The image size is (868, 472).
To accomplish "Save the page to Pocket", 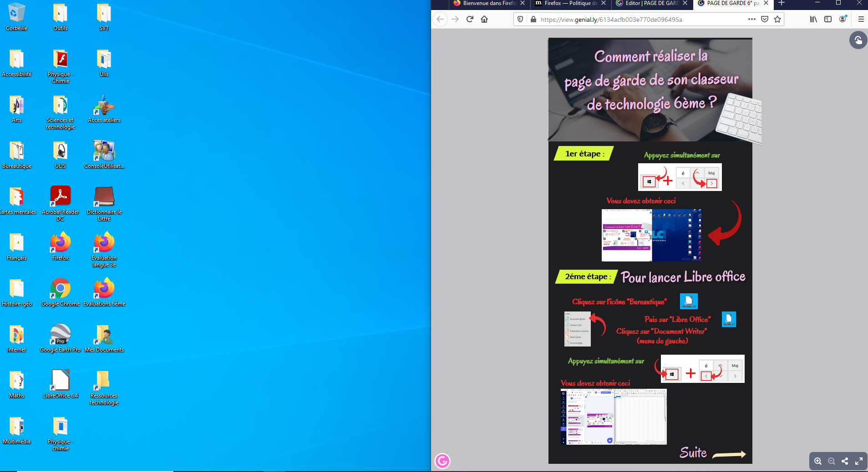I will point(765,19).
